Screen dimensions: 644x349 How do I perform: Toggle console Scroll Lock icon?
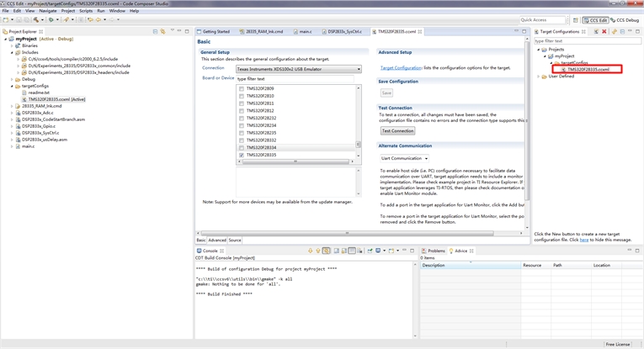point(344,251)
